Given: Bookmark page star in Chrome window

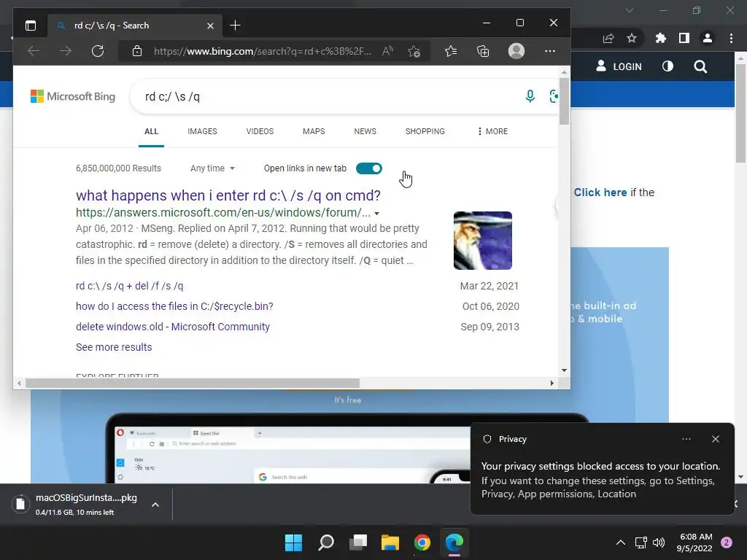Looking at the screenshot, I should tap(632, 38).
